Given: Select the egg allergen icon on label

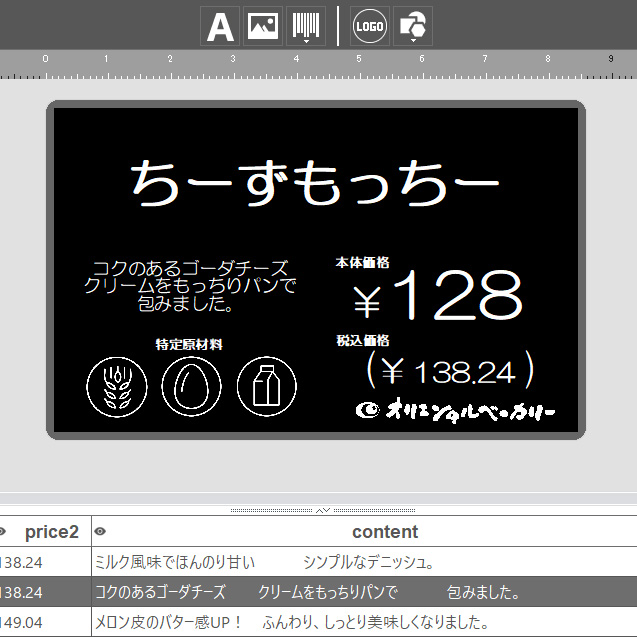Looking at the screenshot, I should 192,385.
